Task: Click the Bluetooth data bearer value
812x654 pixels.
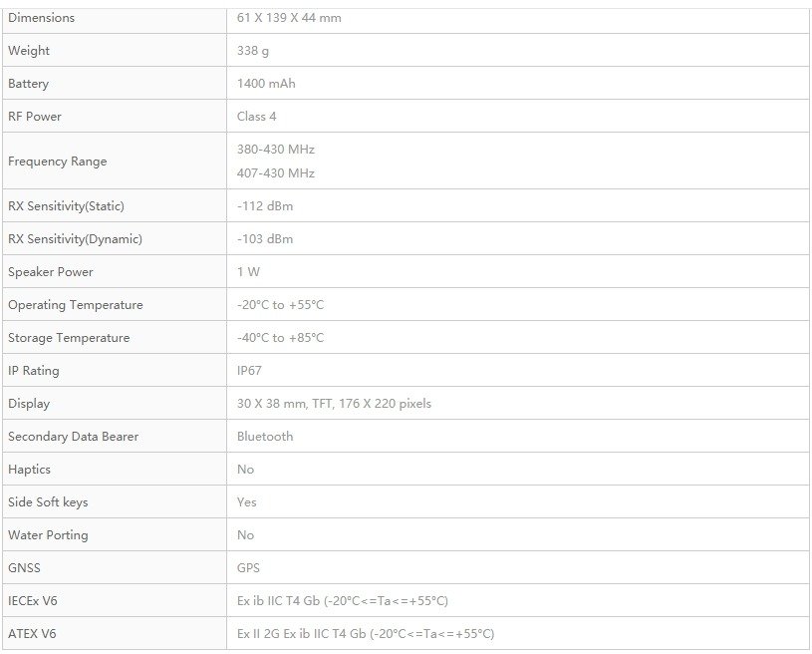Action: tap(265, 437)
